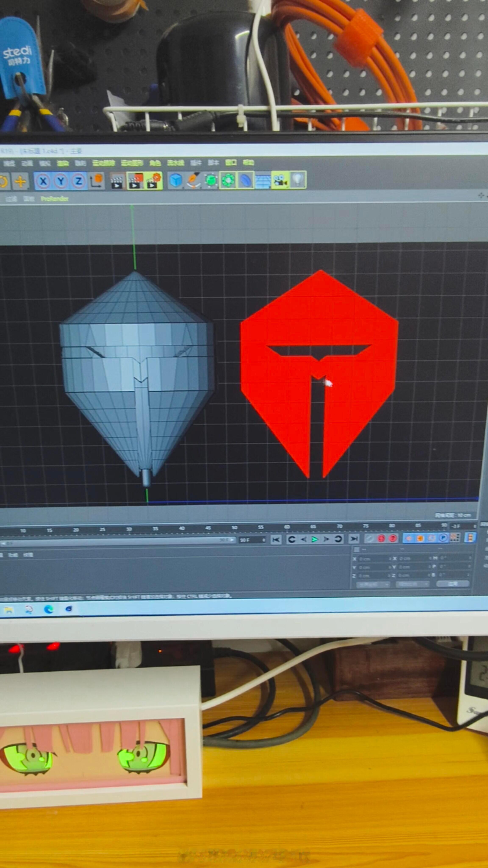Click the green Array modeling object icon

228,180
